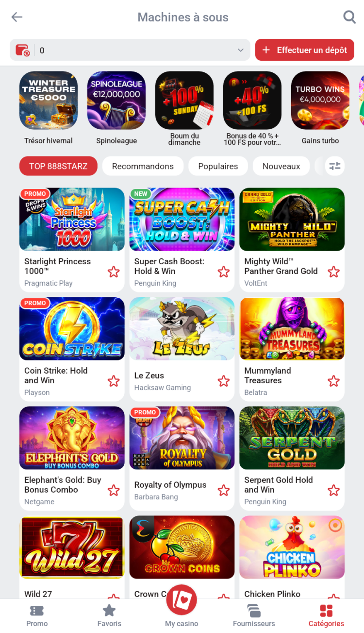Screen dimensions: 364x633
Task: Open Fournisseurs in bottom bar
Action: click(254, 611)
